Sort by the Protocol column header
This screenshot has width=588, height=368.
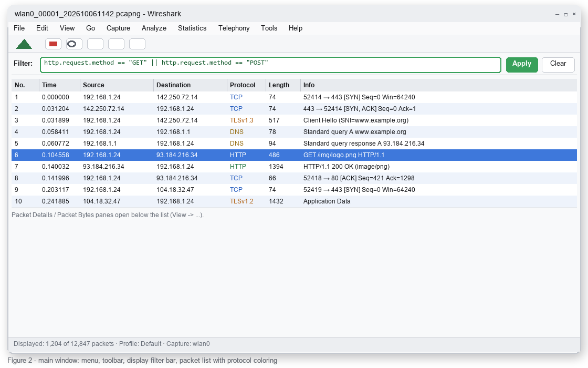(246, 85)
